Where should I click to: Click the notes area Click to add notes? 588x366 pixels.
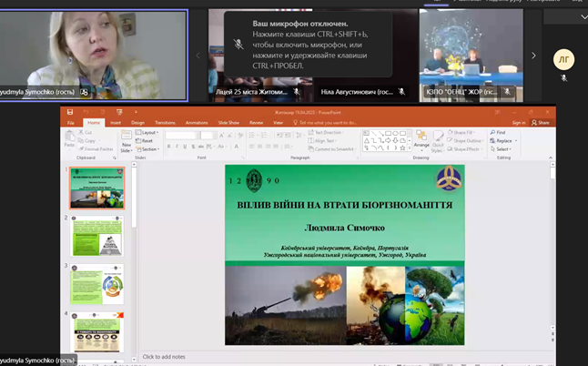pos(164,357)
